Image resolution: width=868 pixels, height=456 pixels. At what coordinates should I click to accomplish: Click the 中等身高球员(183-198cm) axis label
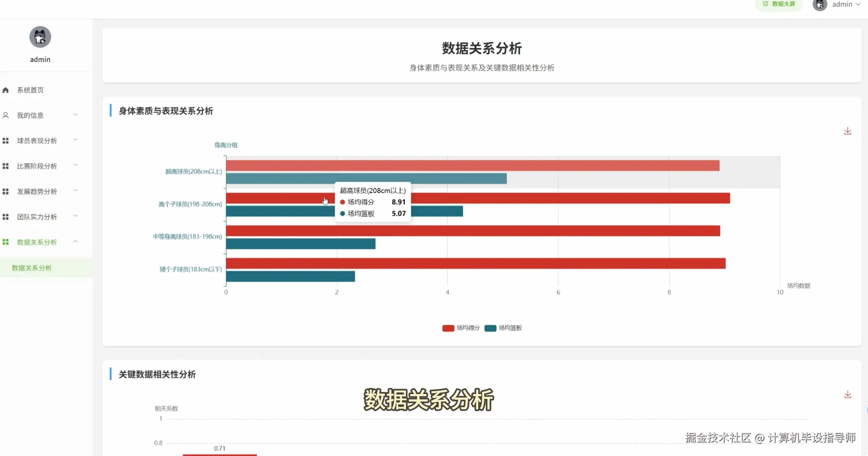188,236
